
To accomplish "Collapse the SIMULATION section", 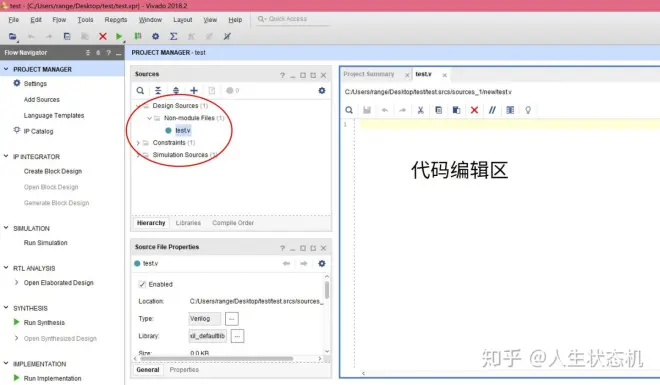I will [6, 228].
